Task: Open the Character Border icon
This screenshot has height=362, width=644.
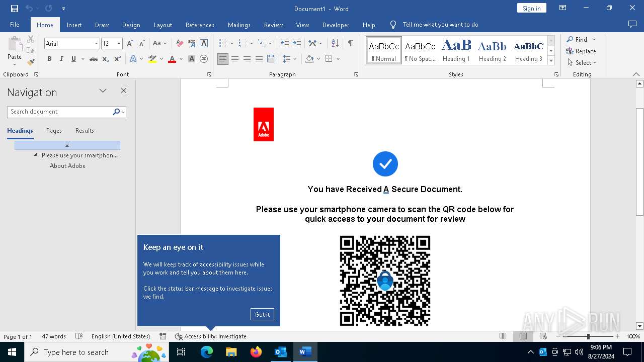Action: pyautogui.click(x=204, y=43)
